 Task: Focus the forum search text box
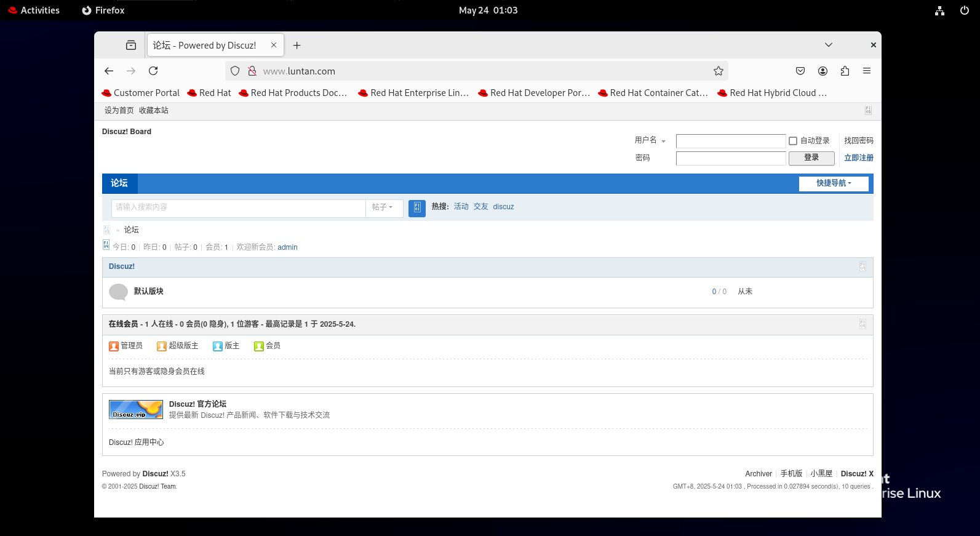[239, 208]
